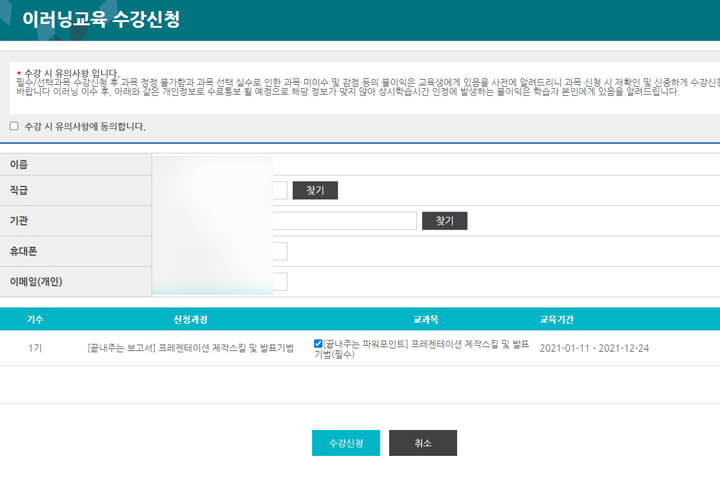Screen dimensions: 720x487
Task: Click the 교육기간 column header
Action: tap(557, 319)
